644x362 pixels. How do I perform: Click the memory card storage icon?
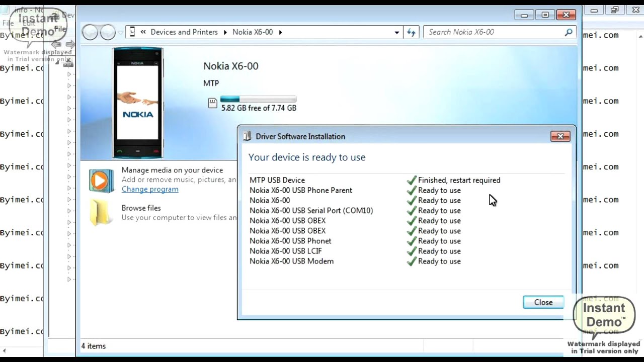tap(212, 104)
